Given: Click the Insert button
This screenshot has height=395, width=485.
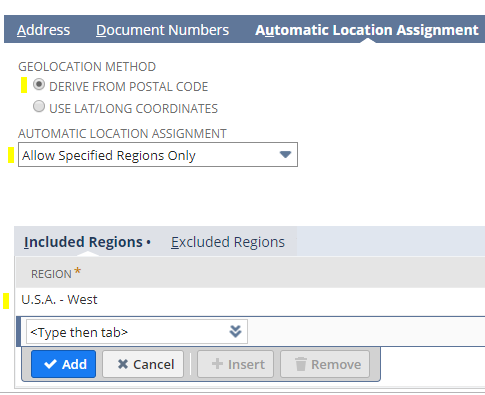Looking at the screenshot, I should [x=235, y=364].
